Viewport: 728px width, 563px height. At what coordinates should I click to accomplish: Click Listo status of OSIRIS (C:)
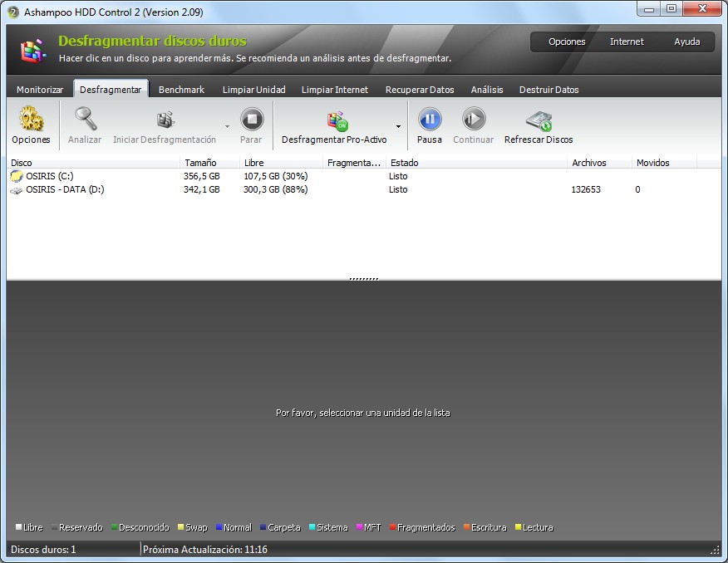398,176
